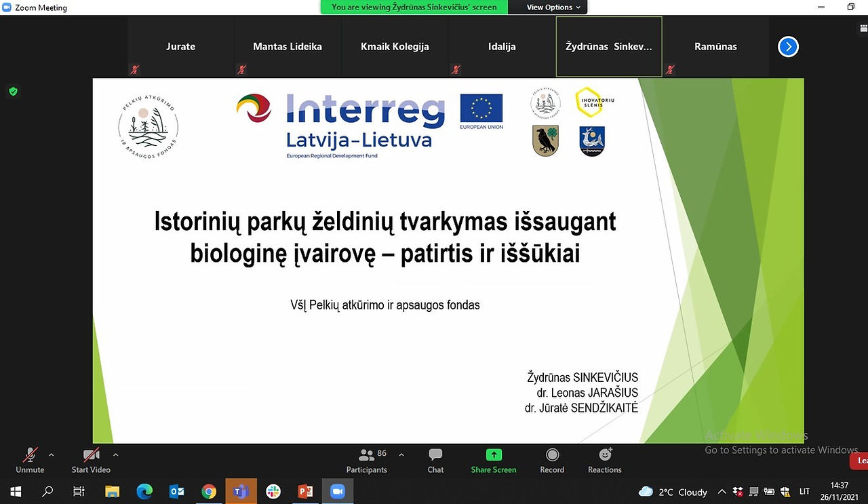The height and width of the screenshot is (504, 868).
Task: Open File Explorer from the taskbar
Action: click(112, 491)
